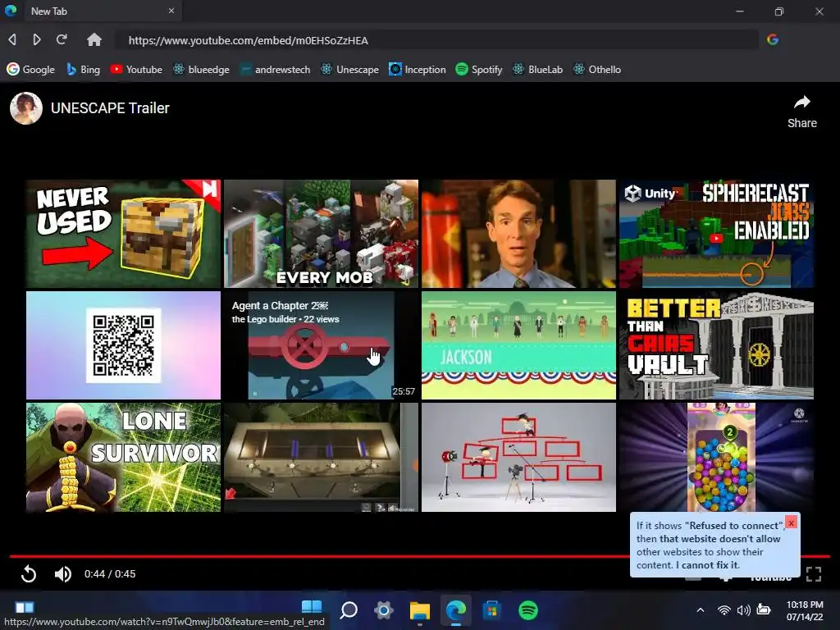Open the suggested video with man in bow tie

tap(518, 234)
